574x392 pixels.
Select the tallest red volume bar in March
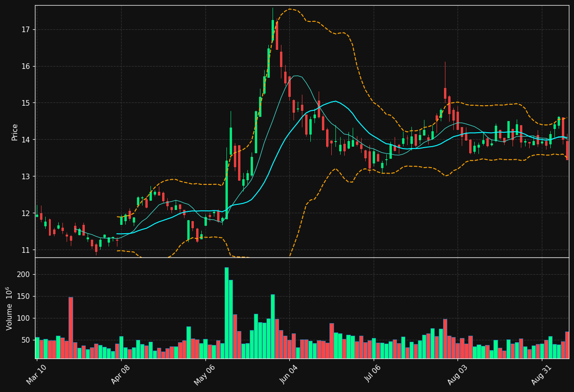point(70,328)
